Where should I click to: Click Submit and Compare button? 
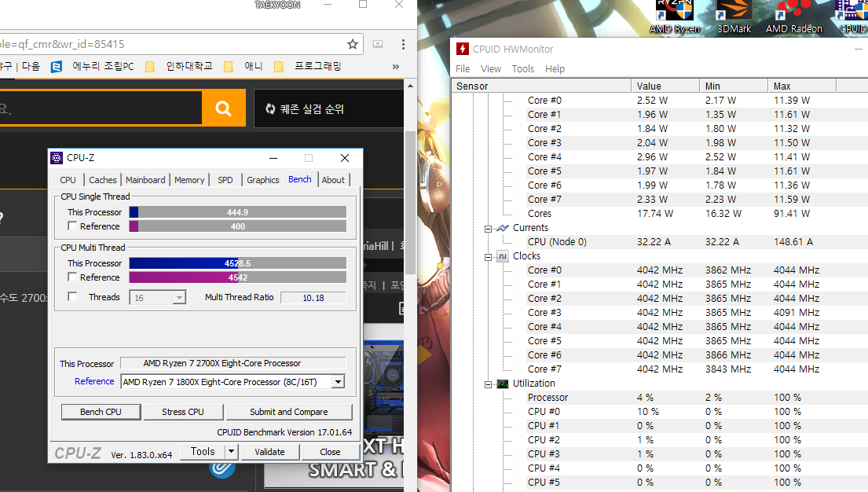[289, 412]
